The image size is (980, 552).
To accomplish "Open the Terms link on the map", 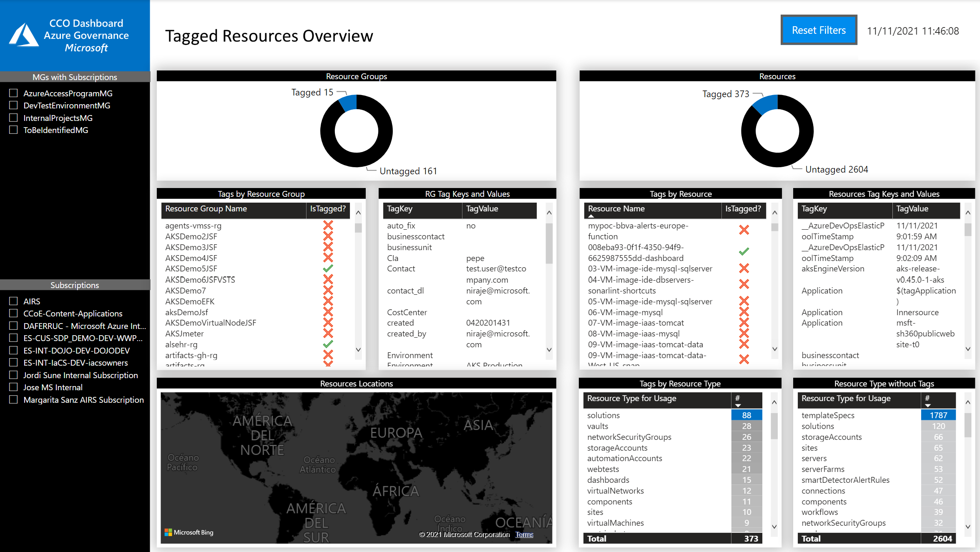I will click(524, 534).
